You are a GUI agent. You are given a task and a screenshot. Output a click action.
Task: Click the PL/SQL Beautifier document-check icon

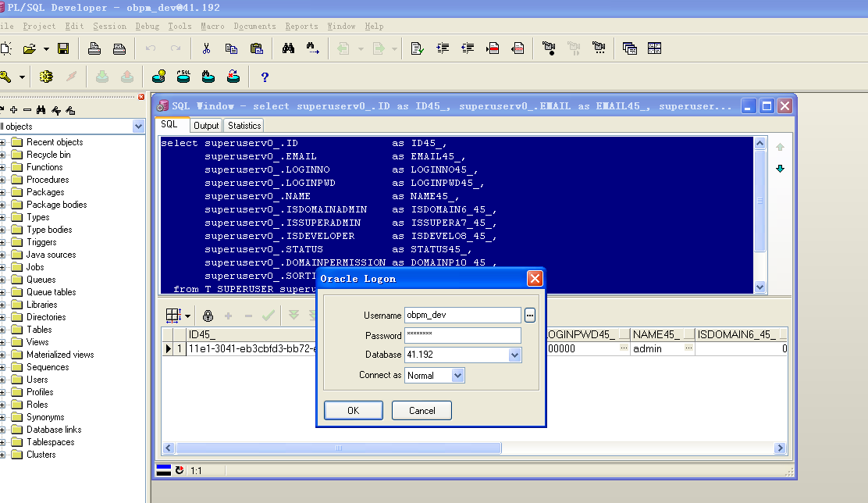click(x=418, y=48)
